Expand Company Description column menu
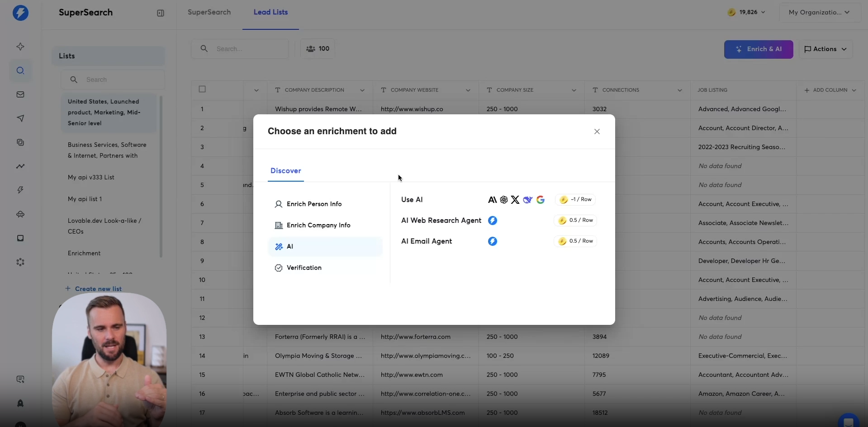This screenshot has height=427, width=868. click(362, 90)
